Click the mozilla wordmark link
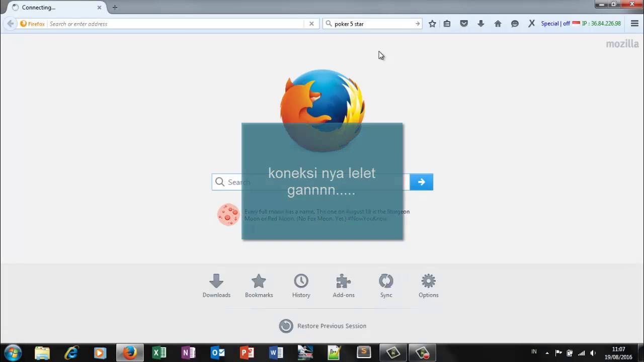This screenshot has height=362, width=644. click(622, 44)
